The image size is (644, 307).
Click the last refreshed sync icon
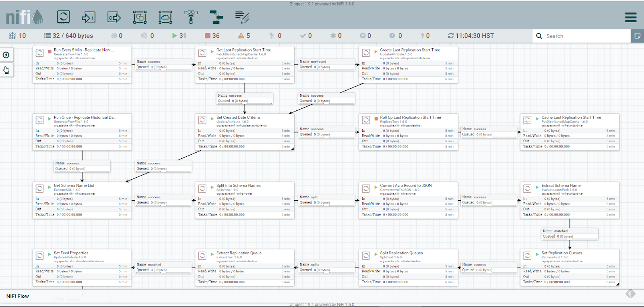coord(451,36)
